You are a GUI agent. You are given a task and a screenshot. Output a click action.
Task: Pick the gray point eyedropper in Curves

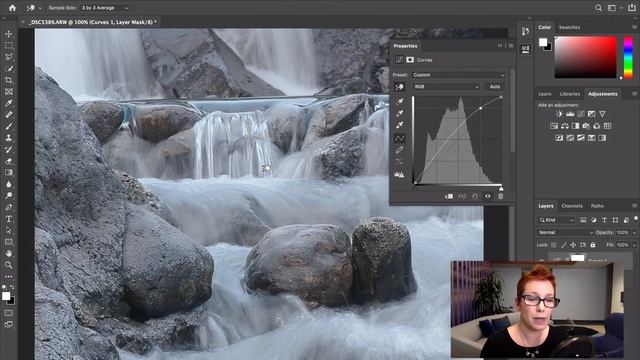coord(400,113)
